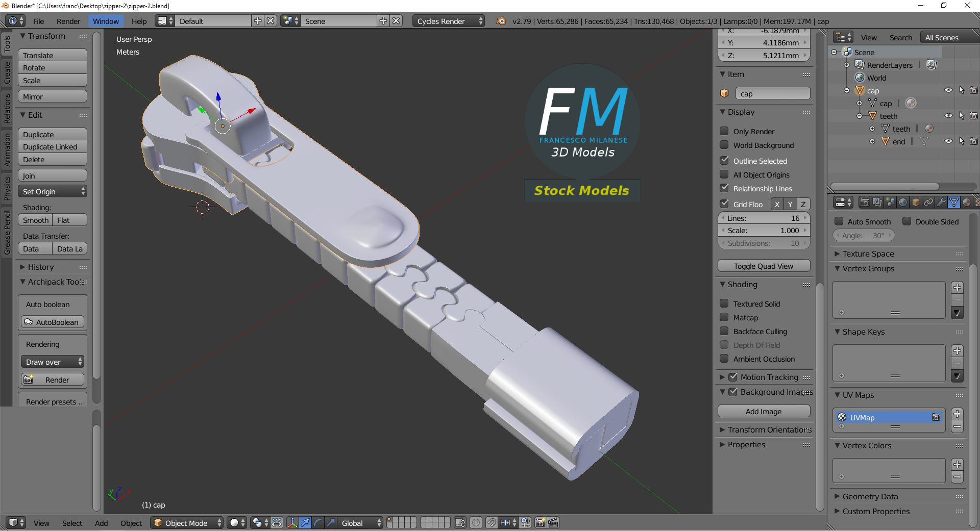The height and width of the screenshot is (531, 980).
Task: Open the Constraints properties tab (chain icon)
Action: pyautogui.click(x=928, y=203)
